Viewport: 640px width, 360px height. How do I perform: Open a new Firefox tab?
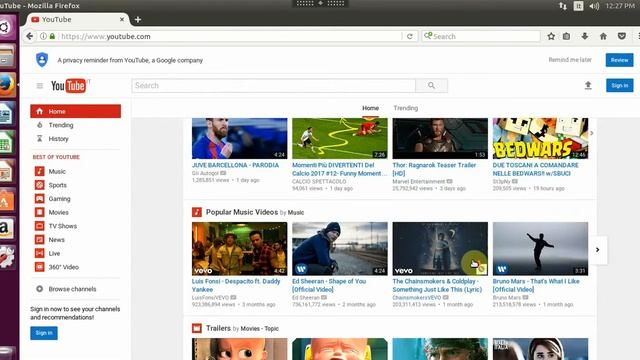click(x=138, y=19)
